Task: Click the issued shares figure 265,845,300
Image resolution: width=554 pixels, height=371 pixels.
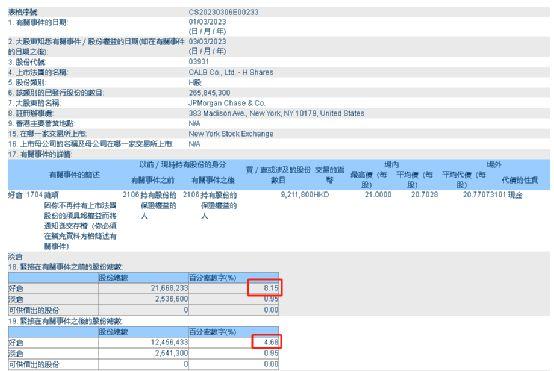Action: [x=210, y=93]
